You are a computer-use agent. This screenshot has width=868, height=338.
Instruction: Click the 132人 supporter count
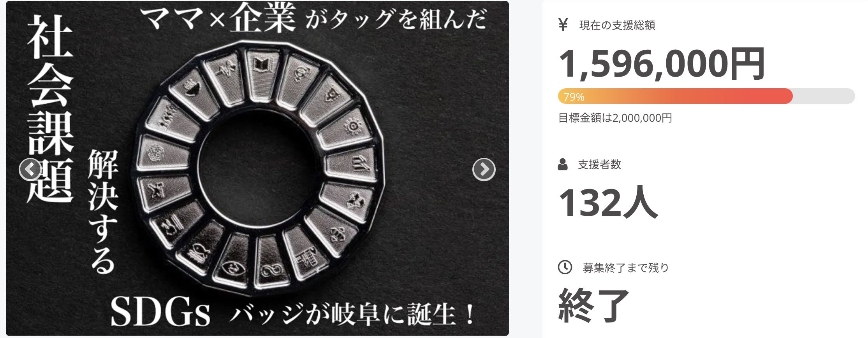608,203
